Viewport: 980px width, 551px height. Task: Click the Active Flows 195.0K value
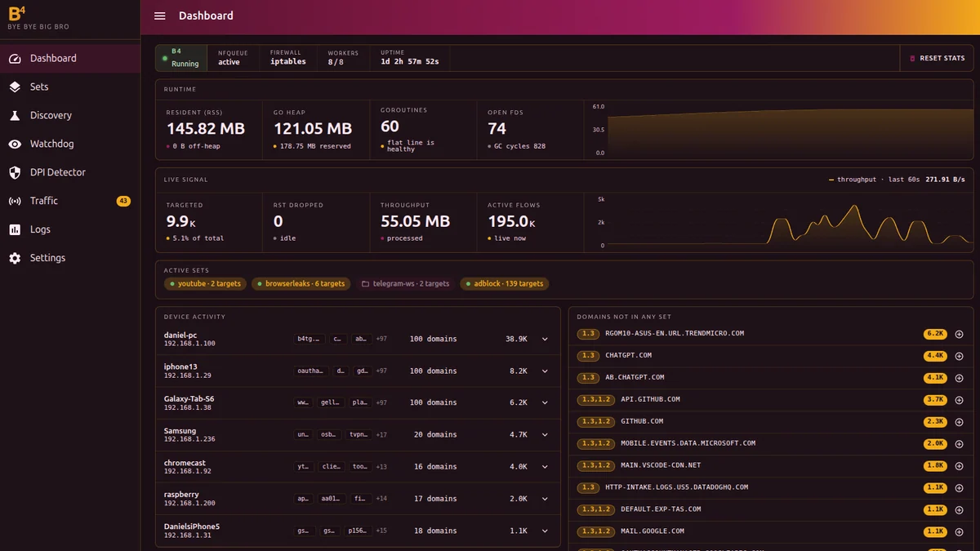click(x=512, y=221)
